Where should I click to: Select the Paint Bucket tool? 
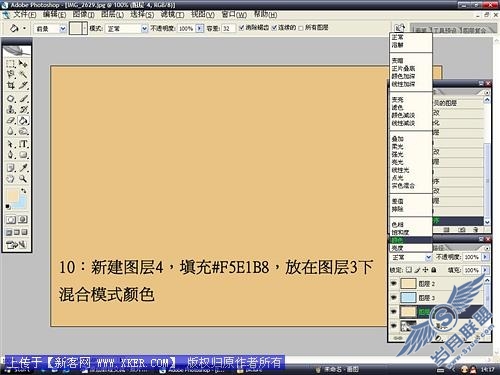(x=23, y=120)
